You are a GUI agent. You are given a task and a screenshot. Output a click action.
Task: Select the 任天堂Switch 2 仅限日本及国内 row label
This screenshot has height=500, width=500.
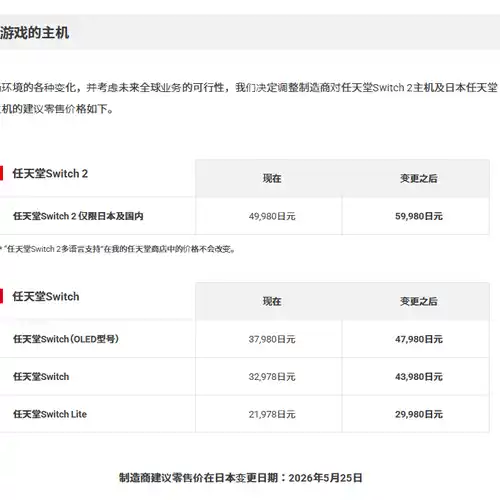[x=78, y=216]
